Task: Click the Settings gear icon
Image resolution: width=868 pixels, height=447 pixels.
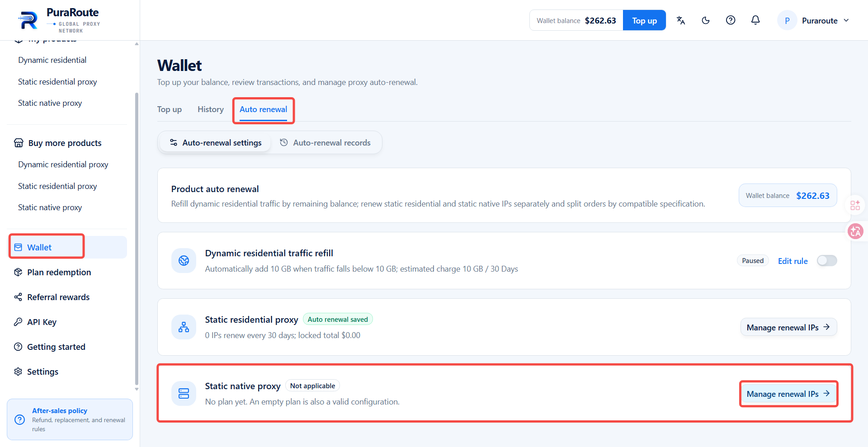Action: click(18, 372)
